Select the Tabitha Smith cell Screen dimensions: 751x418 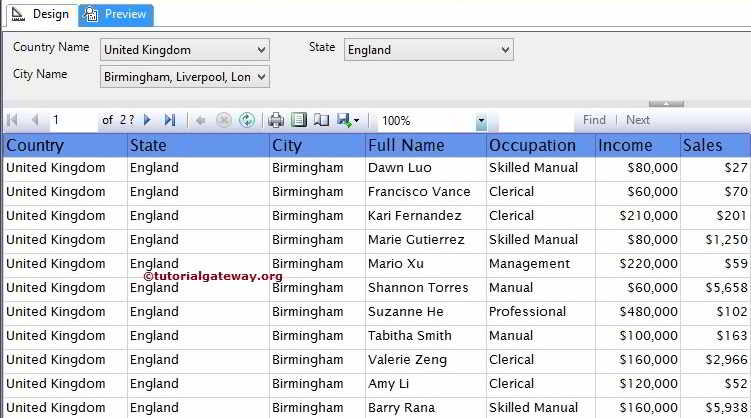[x=426, y=336]
